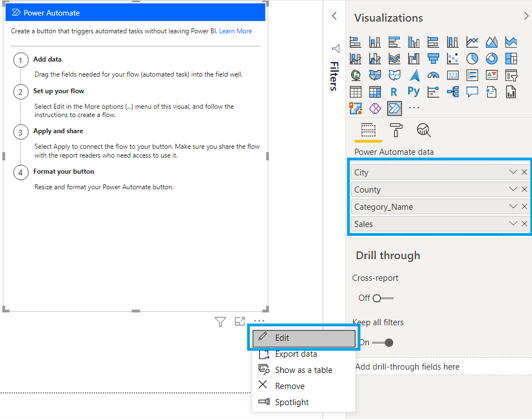Screen dimensions: 532x419
Task: Select the paginated report visual
Action: (511, 92)
